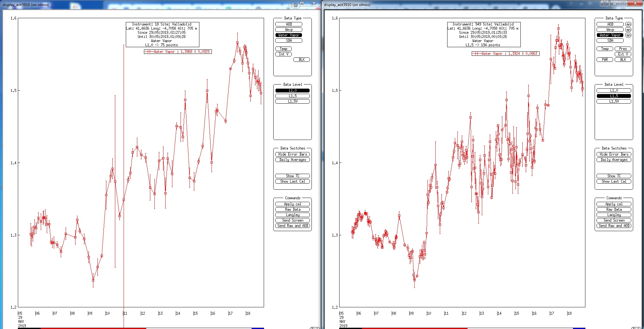The width and height of the screenshot is (644, 329).
Task: Choose L1.5V data level in left window
Action: [x=292, y=101]
